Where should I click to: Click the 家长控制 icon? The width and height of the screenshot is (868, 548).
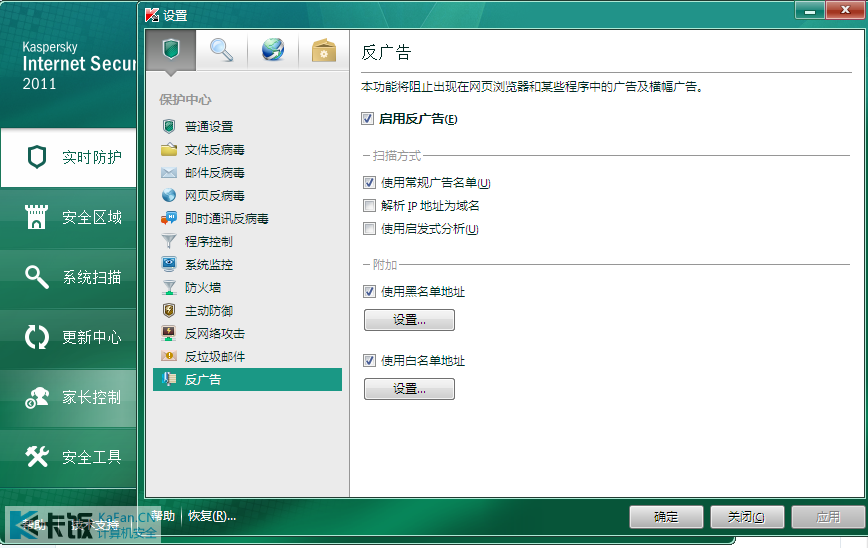tap(37, 397)
